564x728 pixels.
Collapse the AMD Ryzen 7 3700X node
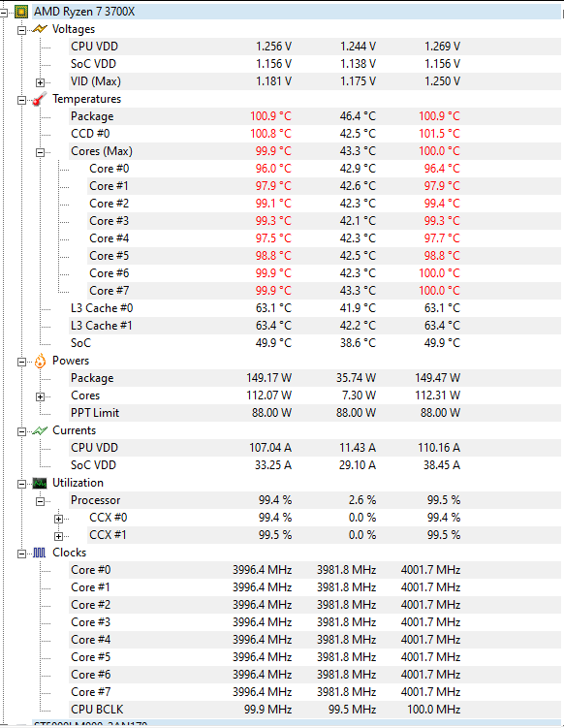(3, 13)
